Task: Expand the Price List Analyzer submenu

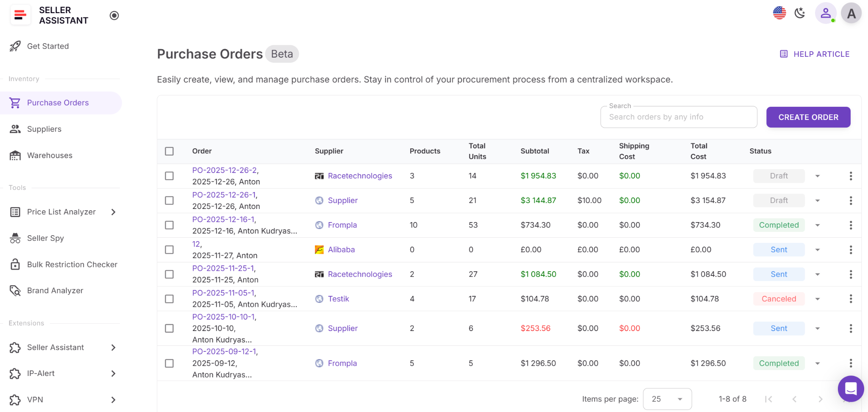Action: pos(113,212)
